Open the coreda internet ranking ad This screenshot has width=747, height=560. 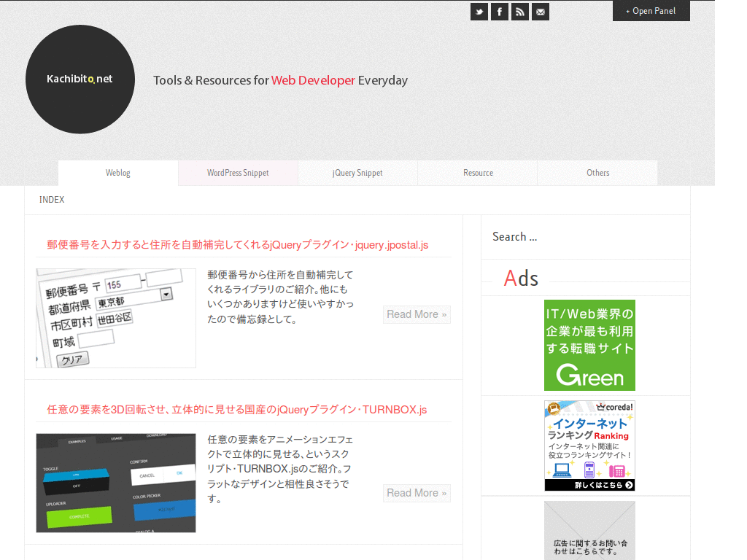click(x=589, y=446)
